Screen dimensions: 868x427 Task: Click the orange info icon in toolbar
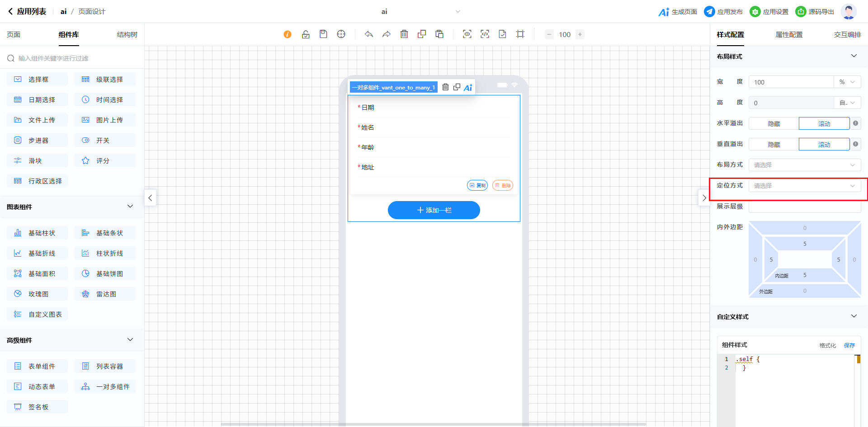pyautogui.click(x=288, y=34)
